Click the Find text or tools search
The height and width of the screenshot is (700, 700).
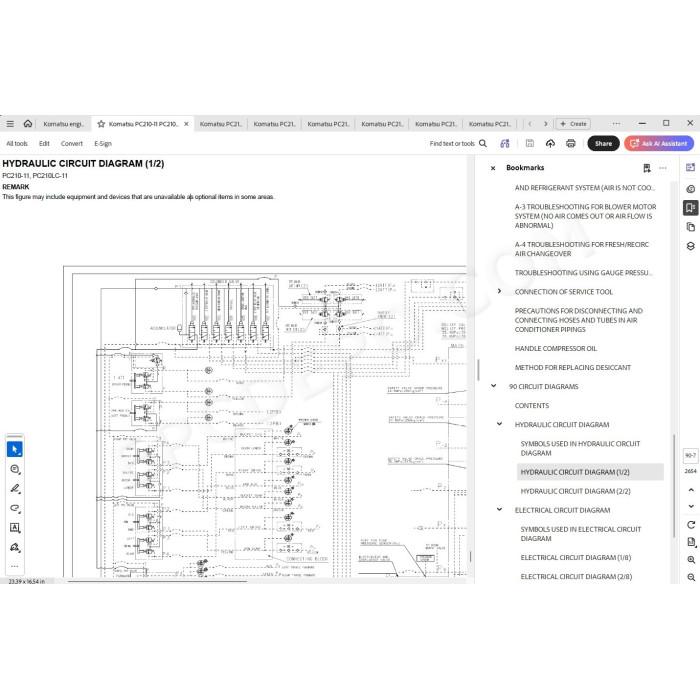tap(458, 143)
